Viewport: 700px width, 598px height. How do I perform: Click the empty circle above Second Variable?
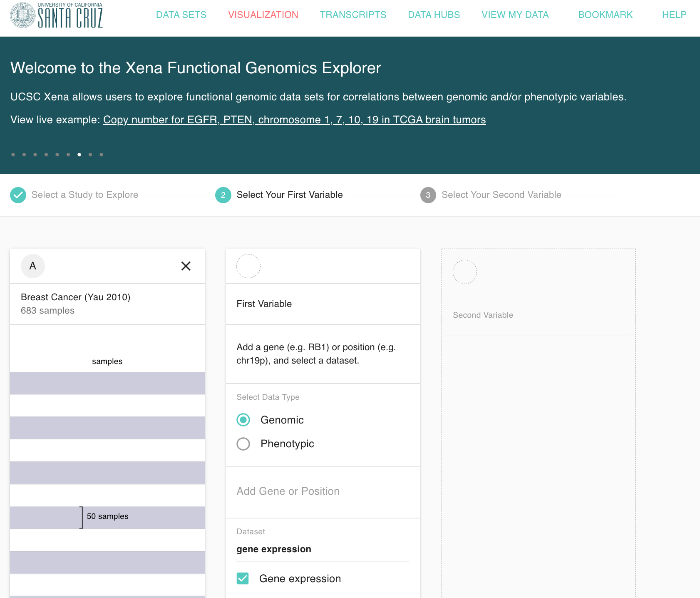point(465,272)
